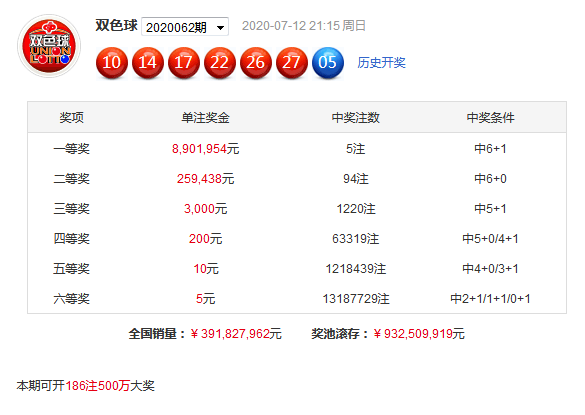The image size is (585, 415).
Task: Select the 10元 prize amount
Action: point(206,268)
